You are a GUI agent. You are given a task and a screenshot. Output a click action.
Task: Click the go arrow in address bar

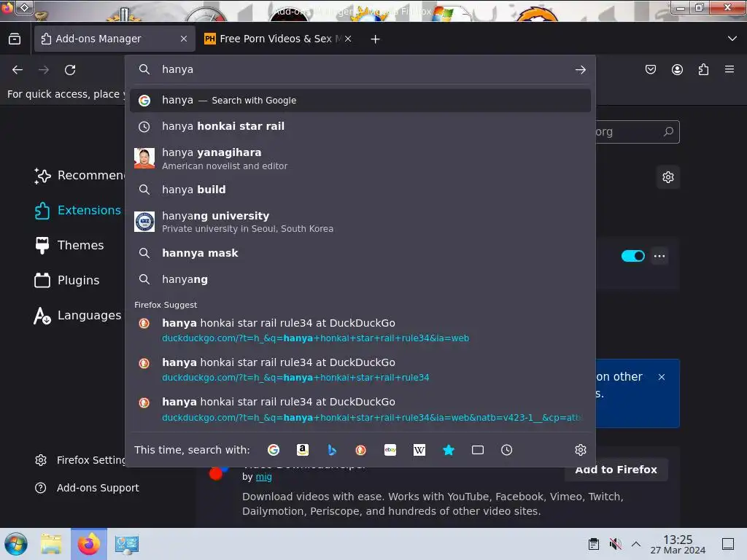[580, 70]
